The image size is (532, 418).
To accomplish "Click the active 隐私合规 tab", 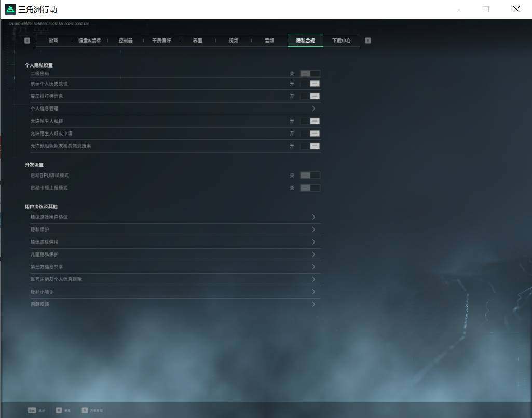I will click(305, 41).
